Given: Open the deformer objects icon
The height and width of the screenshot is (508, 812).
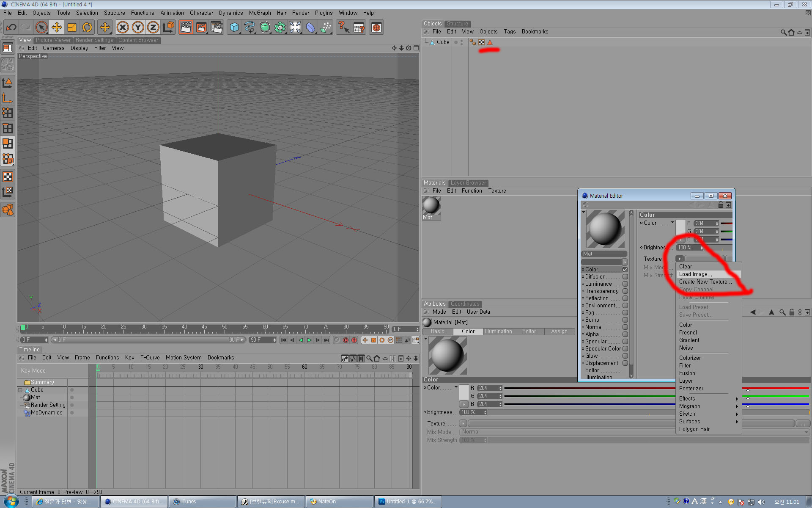Looking at the screenshot, I should click(310, 28).
